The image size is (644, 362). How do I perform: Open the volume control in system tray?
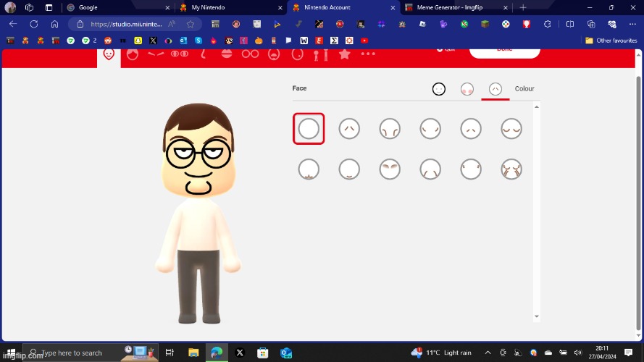point(578,353)
